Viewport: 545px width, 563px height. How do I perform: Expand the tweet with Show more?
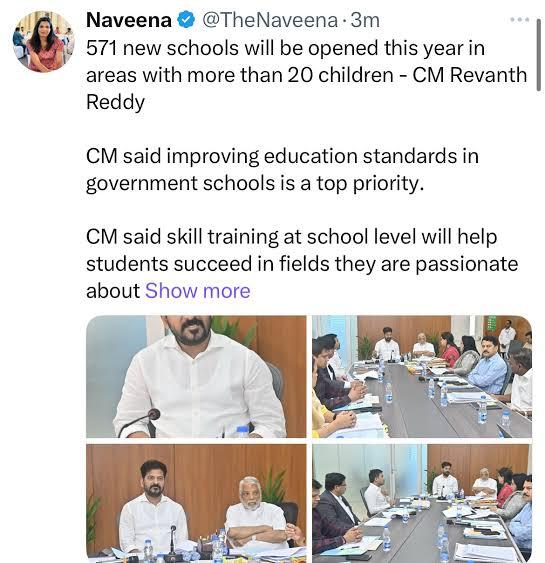[x=197, y=290]
